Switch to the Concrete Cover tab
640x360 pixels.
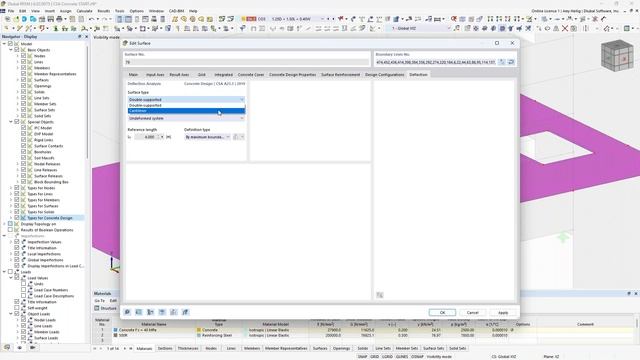(x=251, y=75)
